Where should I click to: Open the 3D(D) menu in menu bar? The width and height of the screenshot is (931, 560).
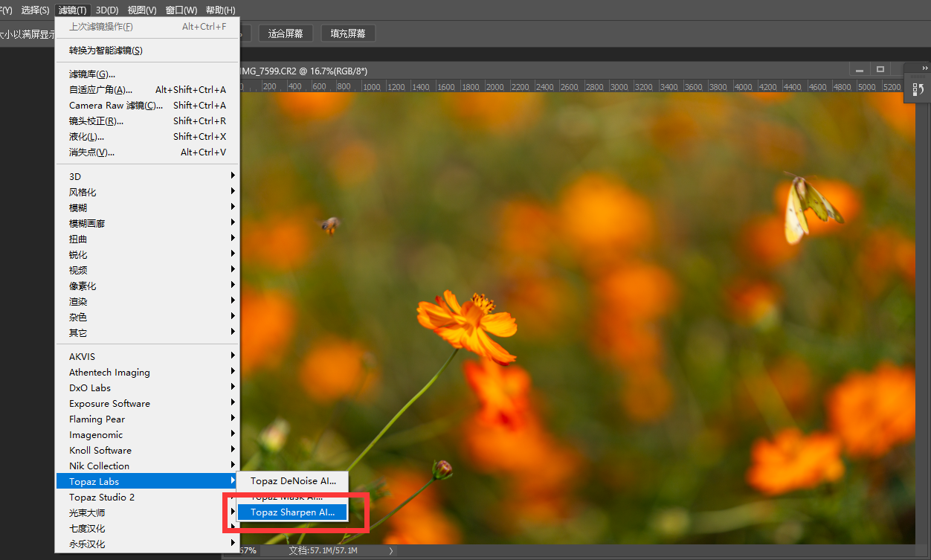[107, 10]
